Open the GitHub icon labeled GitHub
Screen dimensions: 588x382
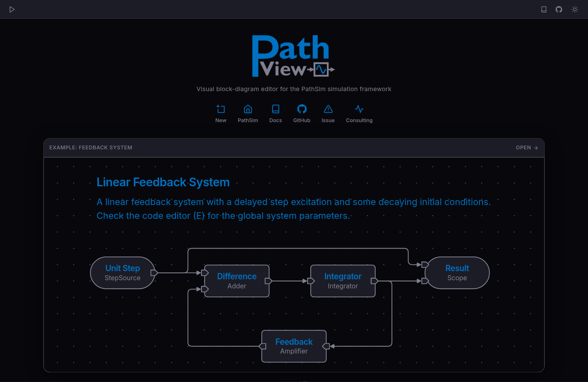pyautogui.click(x=302, y=109)
